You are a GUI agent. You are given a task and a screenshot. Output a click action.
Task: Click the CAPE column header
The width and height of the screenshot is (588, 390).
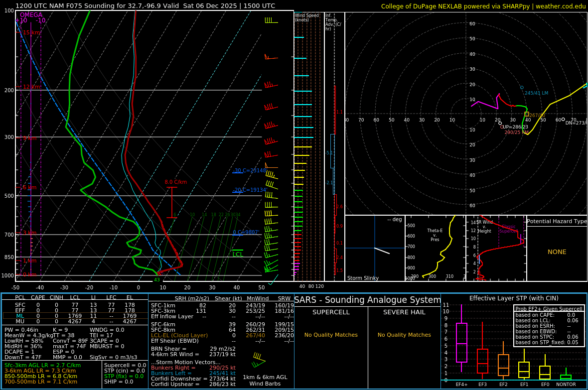(x=38, y=297)
